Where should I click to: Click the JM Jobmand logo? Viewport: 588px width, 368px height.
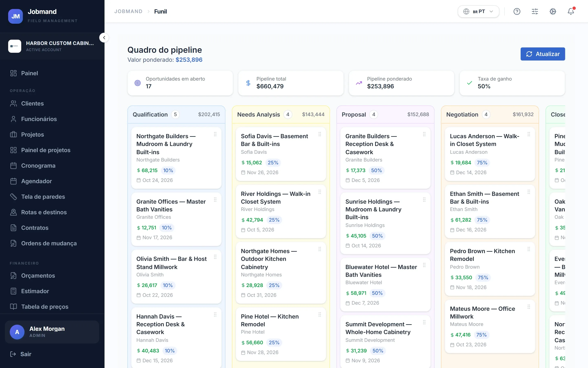point(16,16)
